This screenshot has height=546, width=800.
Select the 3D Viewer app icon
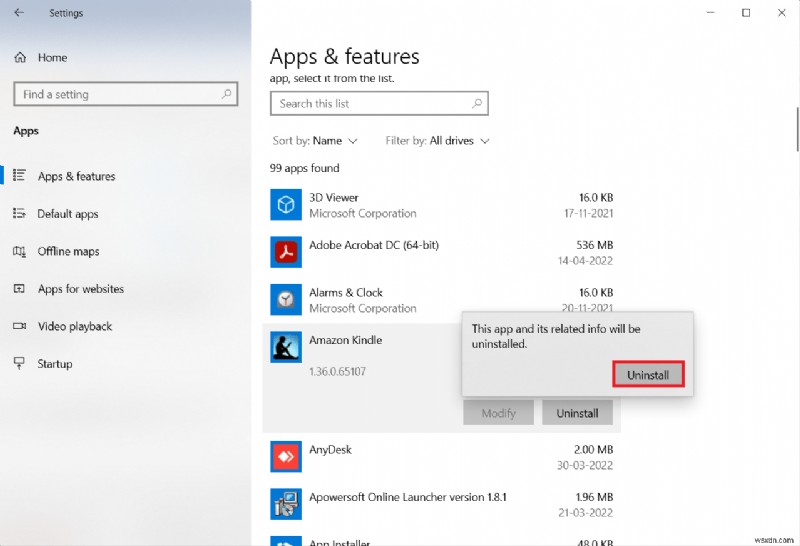click(x=286, y=205)
